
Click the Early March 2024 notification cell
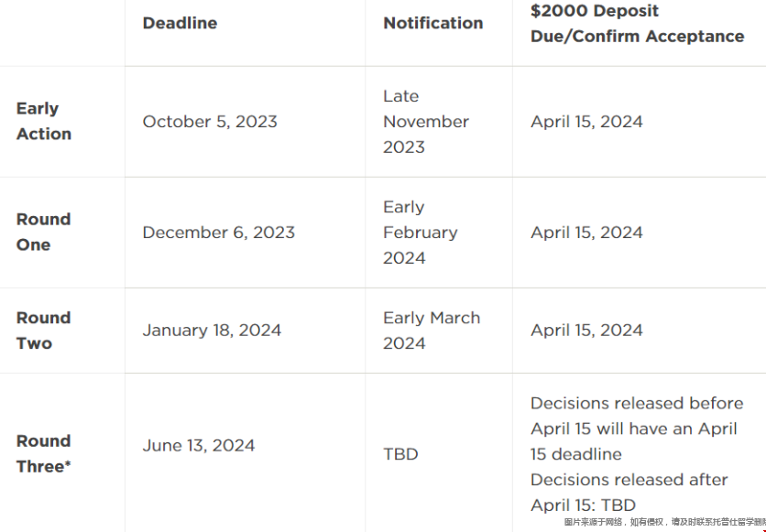point(432,331)
